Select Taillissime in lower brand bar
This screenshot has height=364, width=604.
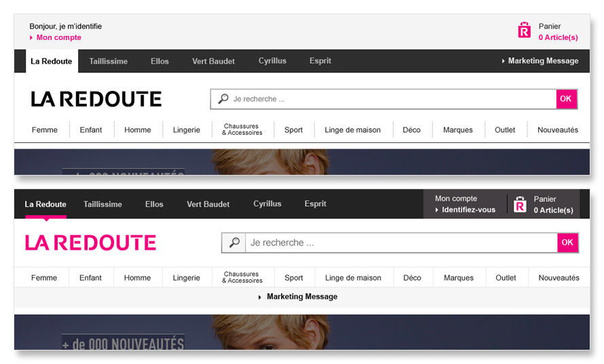pyautogui.click(x=103, y=204)
